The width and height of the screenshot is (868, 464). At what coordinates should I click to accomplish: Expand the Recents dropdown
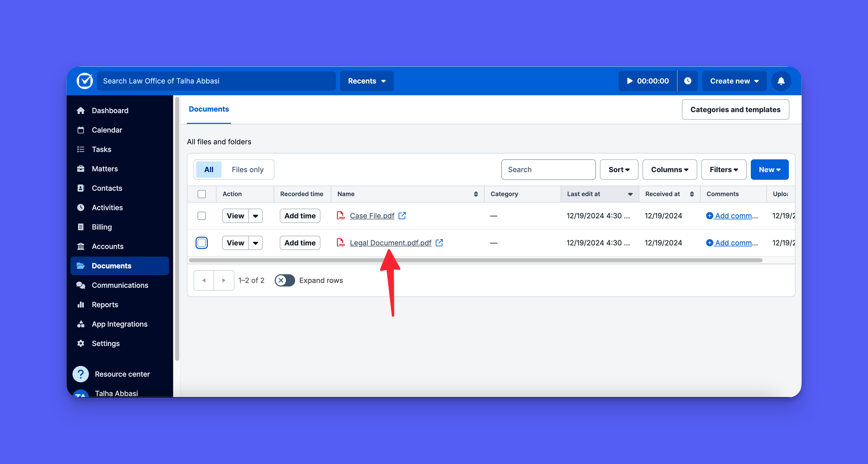point(367,81)
